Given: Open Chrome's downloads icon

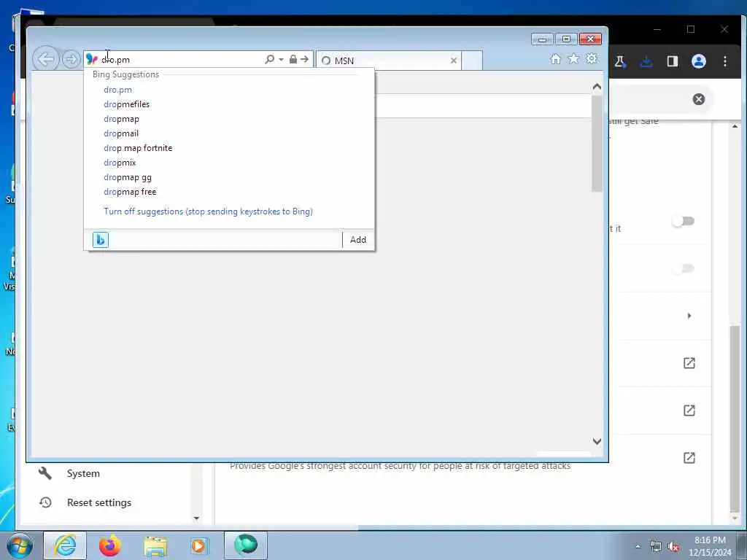Looking at the screenshot, I should (646, 61).
